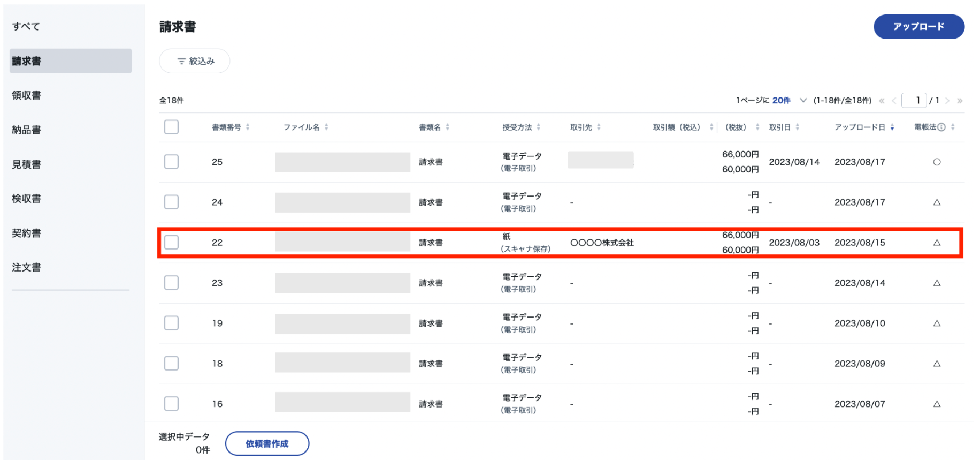This screenshot has width=980, height=460.
Task: Click triangle status icon for document 16
Action: (937, 404)
